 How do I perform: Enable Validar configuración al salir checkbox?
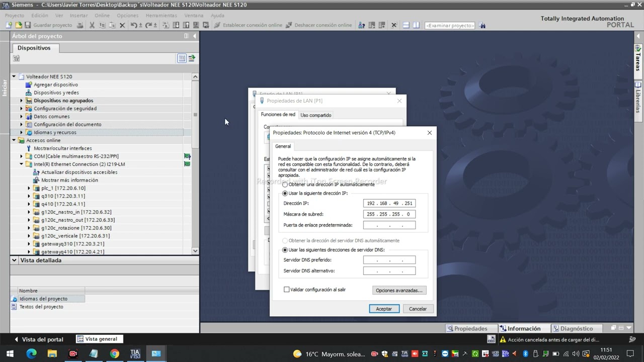287,290
